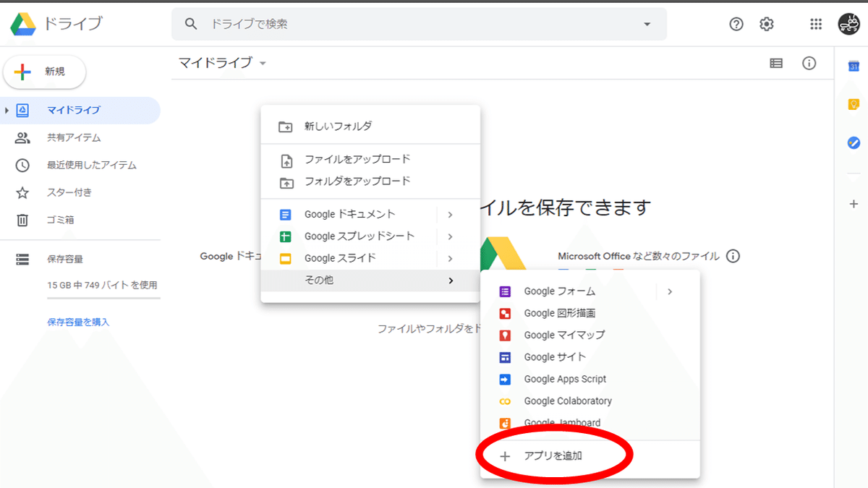Open Google Tasks side panel icon
868x488 pixels.
click(854, 143)
